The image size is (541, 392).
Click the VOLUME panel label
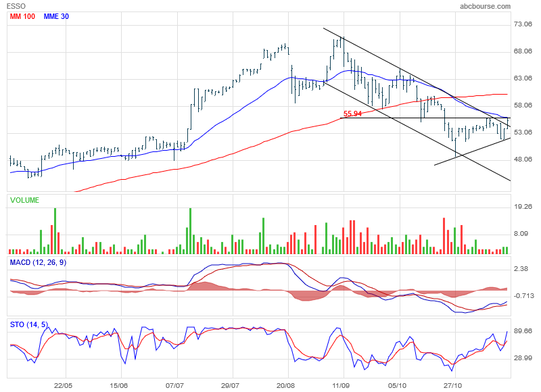pos(24,200)
